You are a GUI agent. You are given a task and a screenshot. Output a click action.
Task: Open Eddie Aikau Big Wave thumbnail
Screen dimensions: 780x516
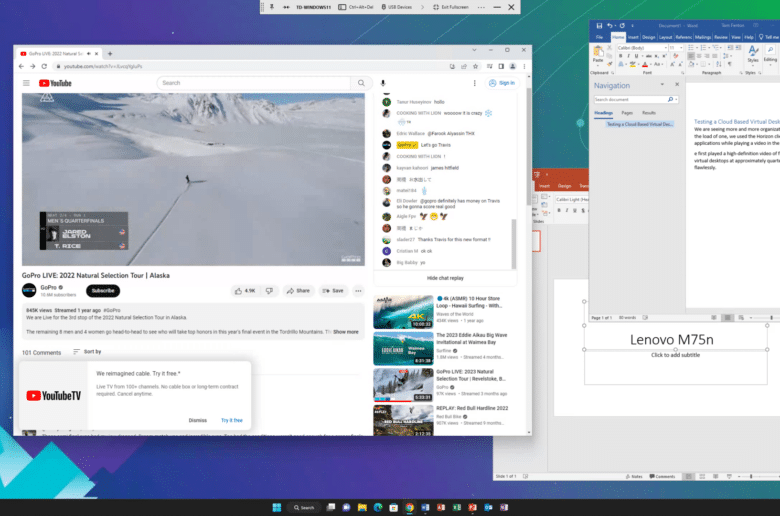tap(403, 348)
